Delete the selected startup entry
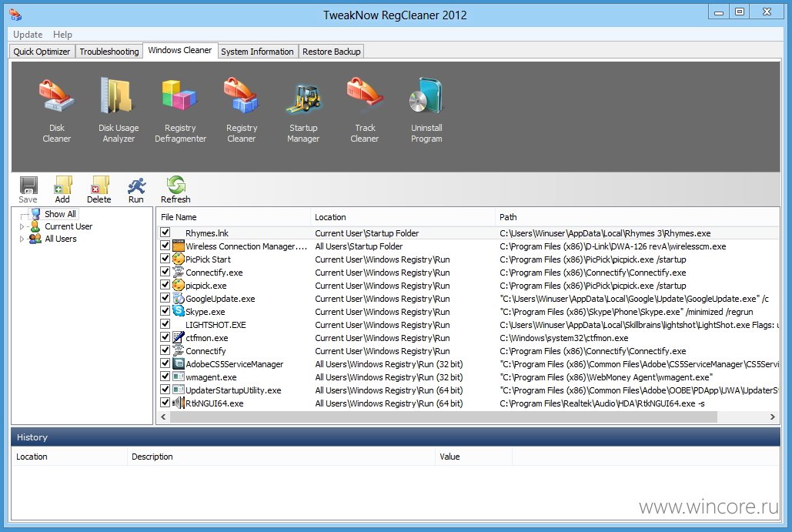 (99, 189)
